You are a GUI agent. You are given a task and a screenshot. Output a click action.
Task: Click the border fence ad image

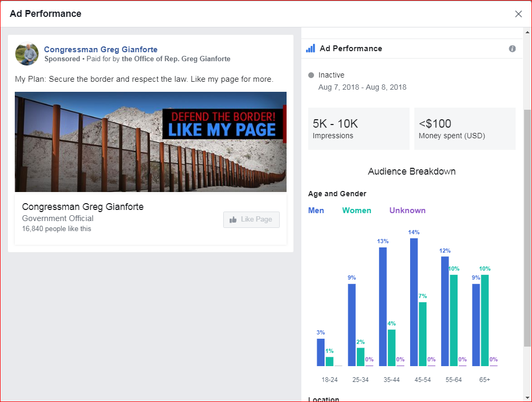point(150,142)
